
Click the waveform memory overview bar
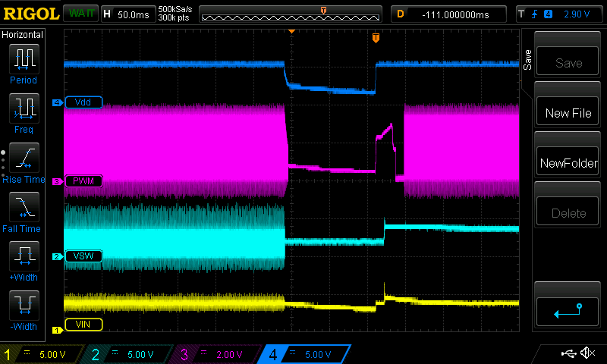click(291, 14)
